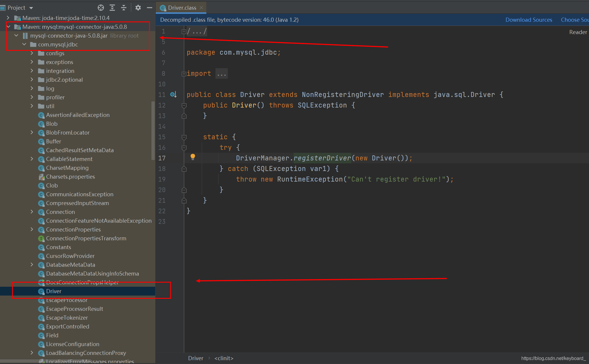Expand the exceptions folder
The image size is (589, 364).
[x=32, y=62]
